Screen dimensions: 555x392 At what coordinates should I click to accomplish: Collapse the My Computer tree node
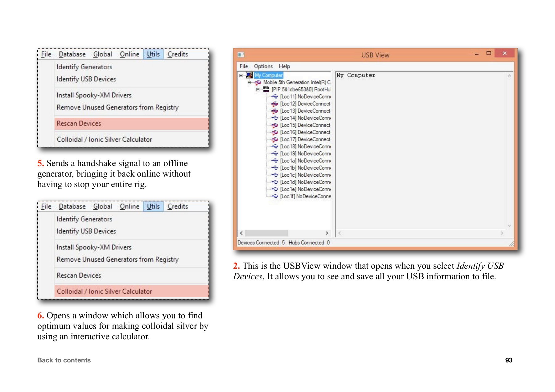click(241, 75)
